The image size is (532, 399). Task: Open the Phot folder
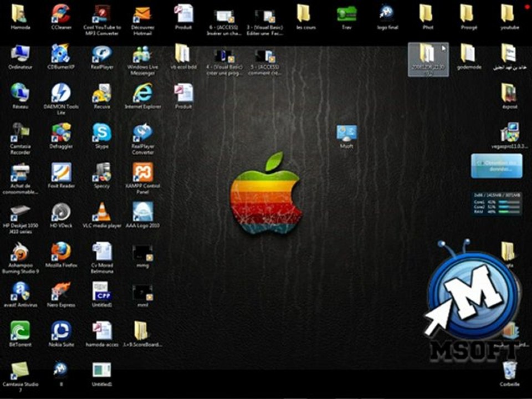coord(428,17)
